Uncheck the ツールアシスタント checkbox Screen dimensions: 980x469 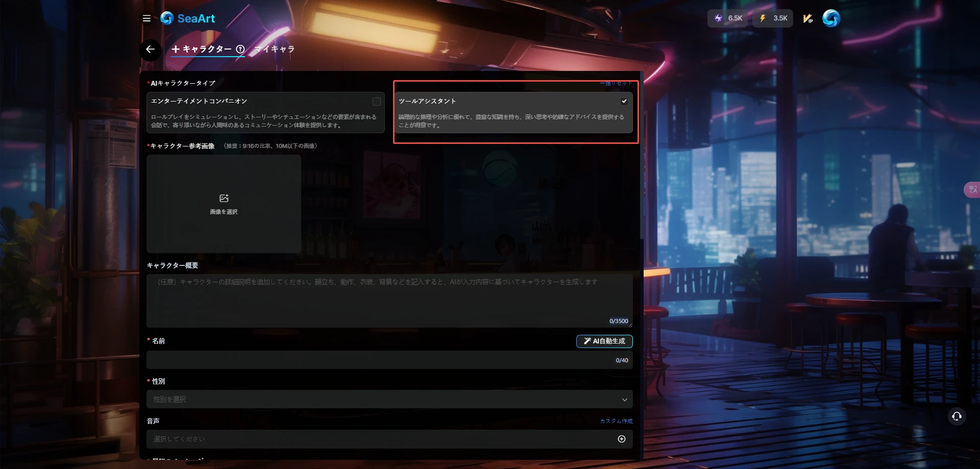coord(624,102)
